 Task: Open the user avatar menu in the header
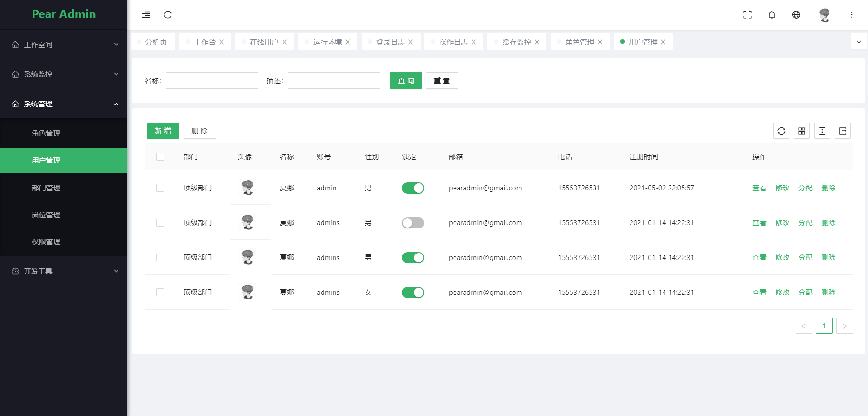[824, 15]
